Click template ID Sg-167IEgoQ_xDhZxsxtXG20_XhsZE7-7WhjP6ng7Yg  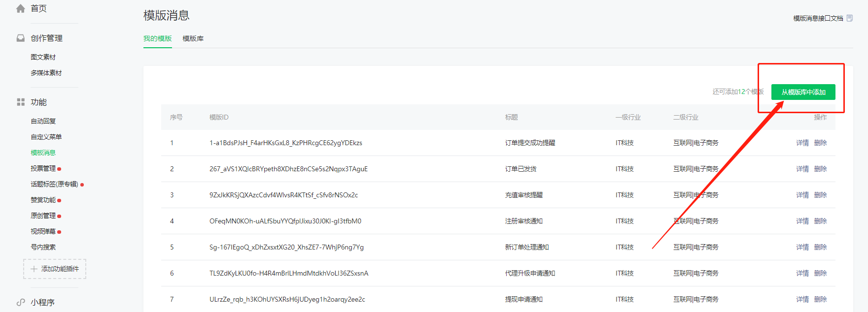coord(286,247)
